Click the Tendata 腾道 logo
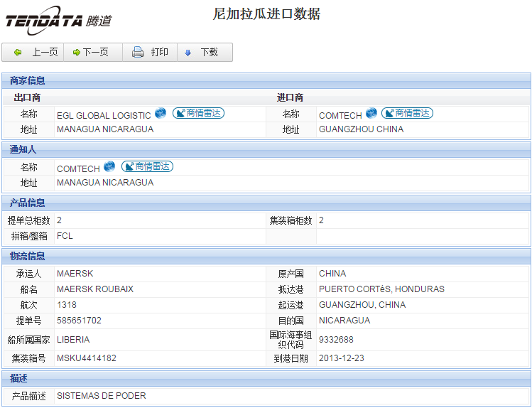Viewport: 532px width, 413px height. point(58,21)
